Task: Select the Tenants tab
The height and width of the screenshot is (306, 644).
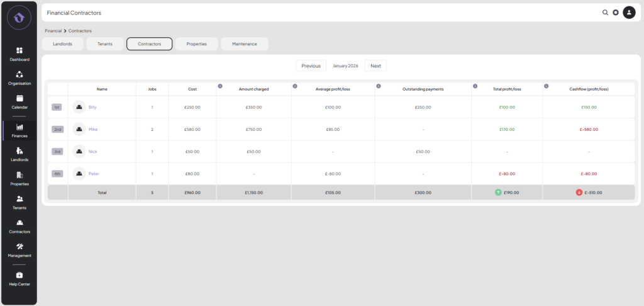Action: (x=105, y=44)
